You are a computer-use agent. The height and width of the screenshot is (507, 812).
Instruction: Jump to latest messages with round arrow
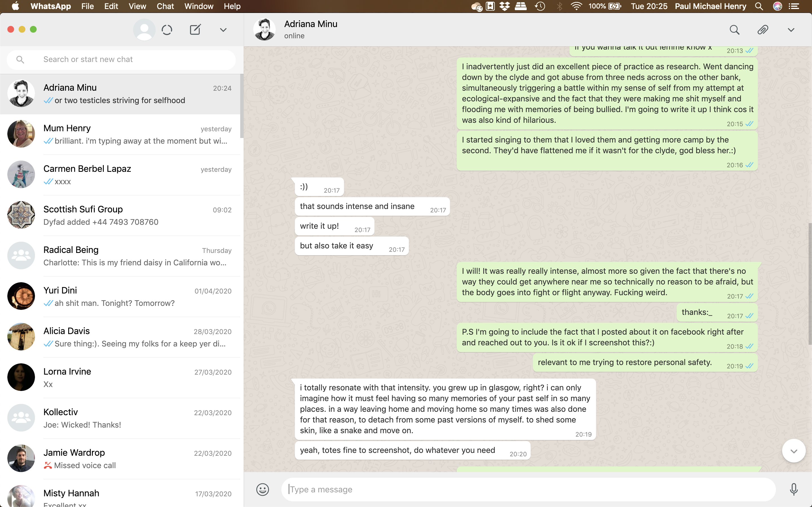point(794,451)
